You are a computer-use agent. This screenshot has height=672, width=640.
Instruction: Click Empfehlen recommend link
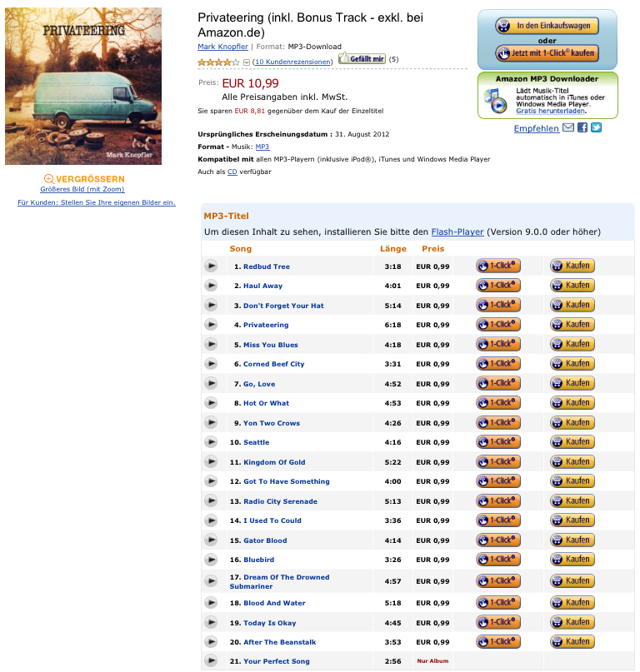pos(537,128)
